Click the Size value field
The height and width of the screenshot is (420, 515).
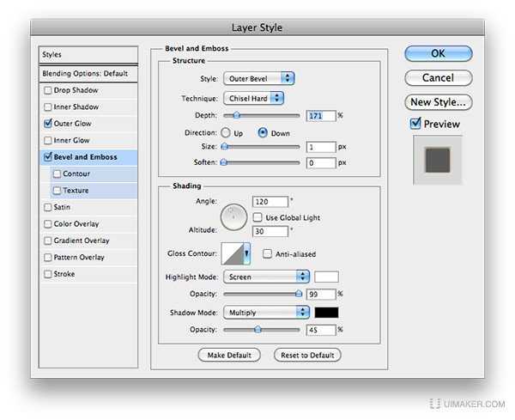pyautogui.click(x=321, y=147)
